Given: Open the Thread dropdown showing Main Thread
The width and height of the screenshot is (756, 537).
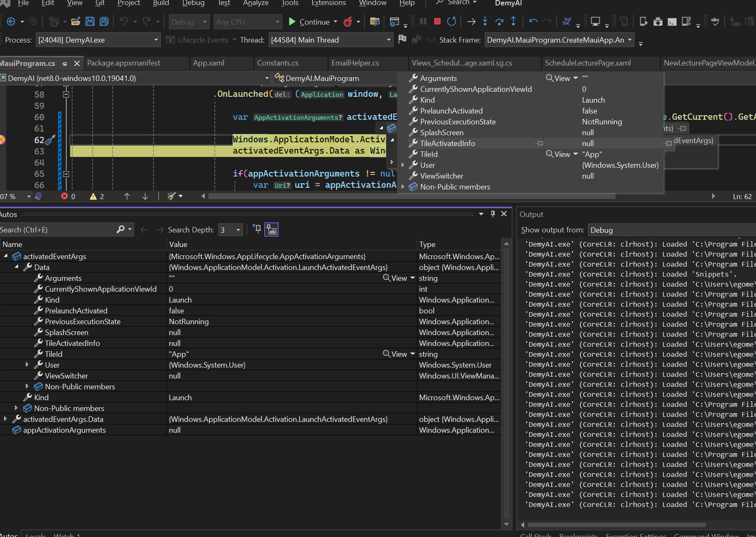Looking at the screenshot, I should pyautogui.click(x=331, y=40).
